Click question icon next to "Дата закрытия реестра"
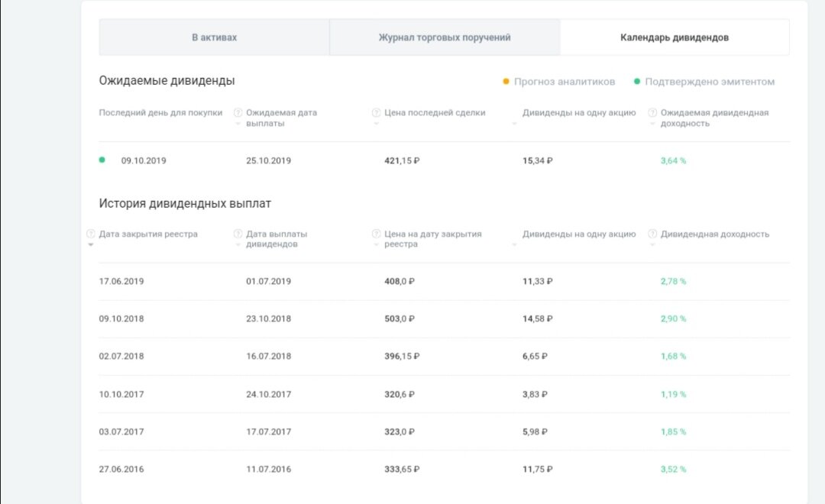The height and width of the screenshot is (504, 825). coord(91,234)
